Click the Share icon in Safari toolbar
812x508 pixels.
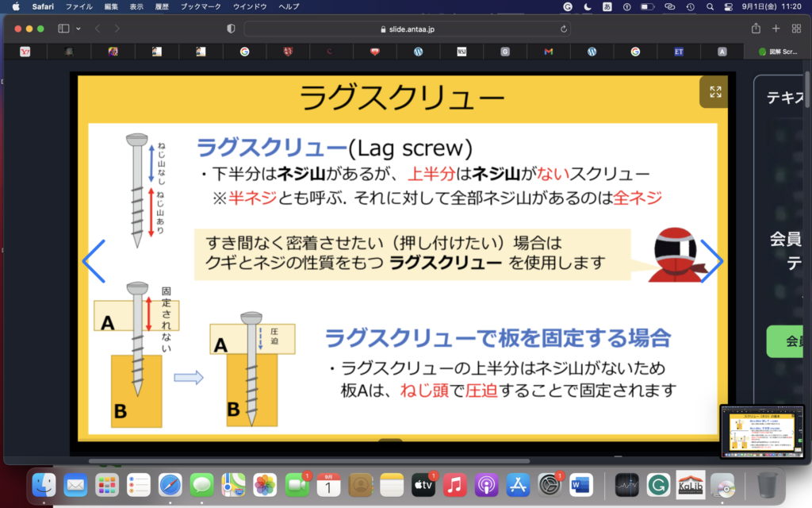pyautogui.click(x=756, y=29)
